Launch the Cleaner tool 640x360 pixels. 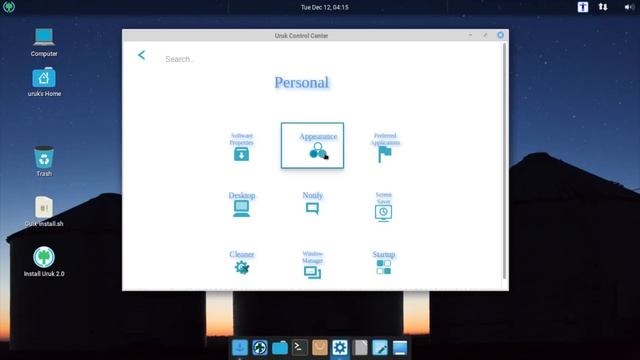[242, 262]
